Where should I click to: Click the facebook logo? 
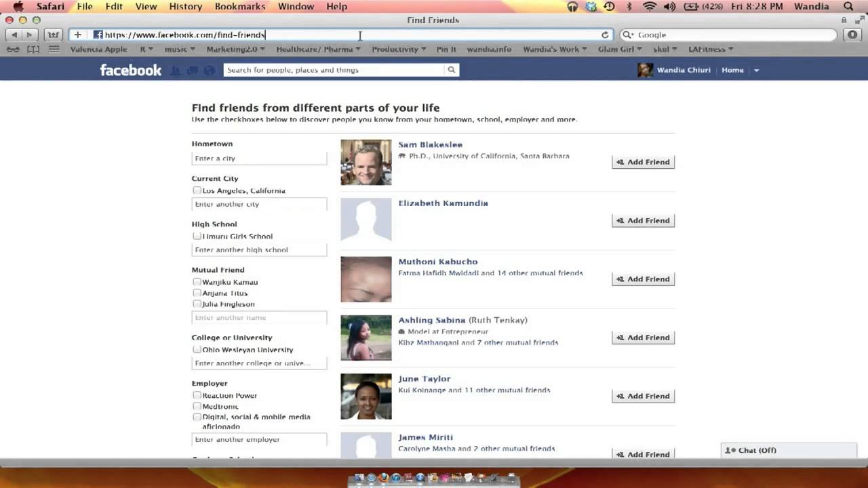tap(131, 70)
